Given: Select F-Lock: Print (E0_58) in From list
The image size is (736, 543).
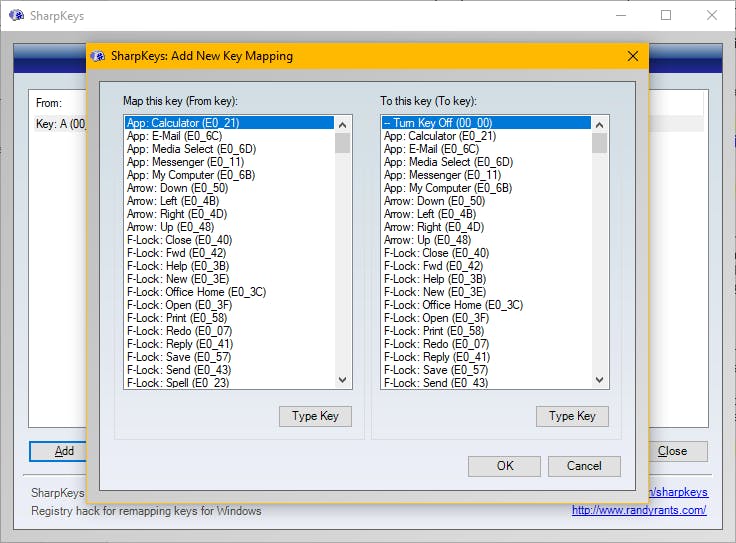Looking at the screenshot, I should point(230,318).
